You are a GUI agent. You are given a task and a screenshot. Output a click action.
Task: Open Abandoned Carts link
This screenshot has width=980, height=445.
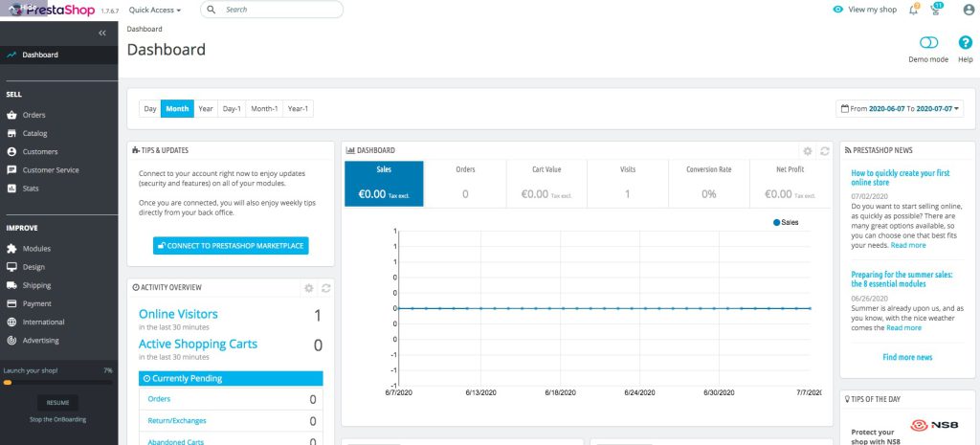176,441
